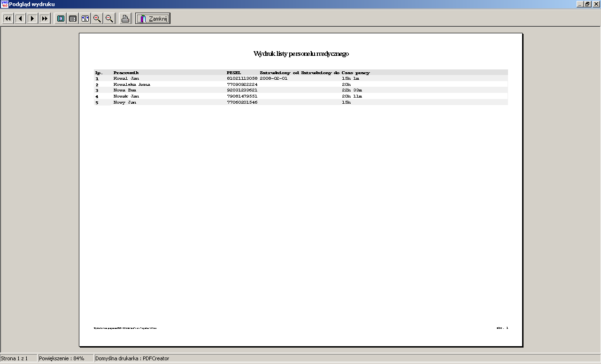601x364 pixels.
Task: Click the PESEL 77090922224
Action: (x=242, y=84)
